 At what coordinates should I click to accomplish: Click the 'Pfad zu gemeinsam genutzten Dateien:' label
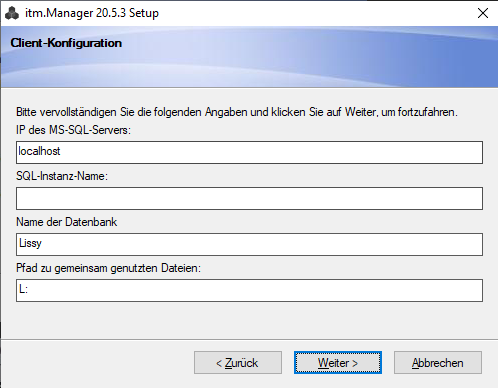point(108,268)
